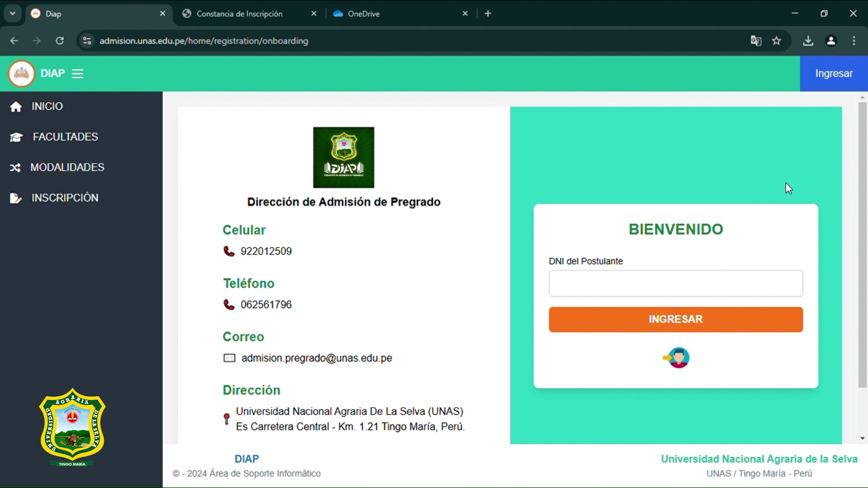Click the user login avatar icon
Image resolution: width=868 pixels, height=488 pixels.
click(676, 358)
